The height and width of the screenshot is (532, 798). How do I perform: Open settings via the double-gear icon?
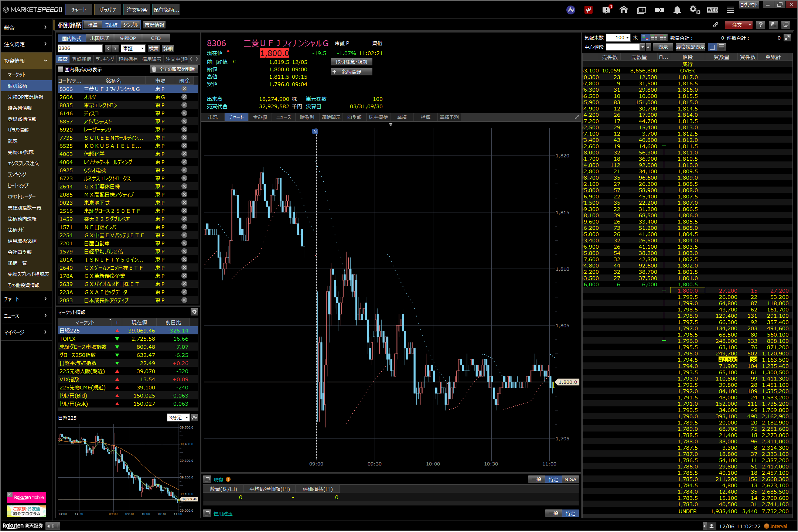click(x=695, y=10)
